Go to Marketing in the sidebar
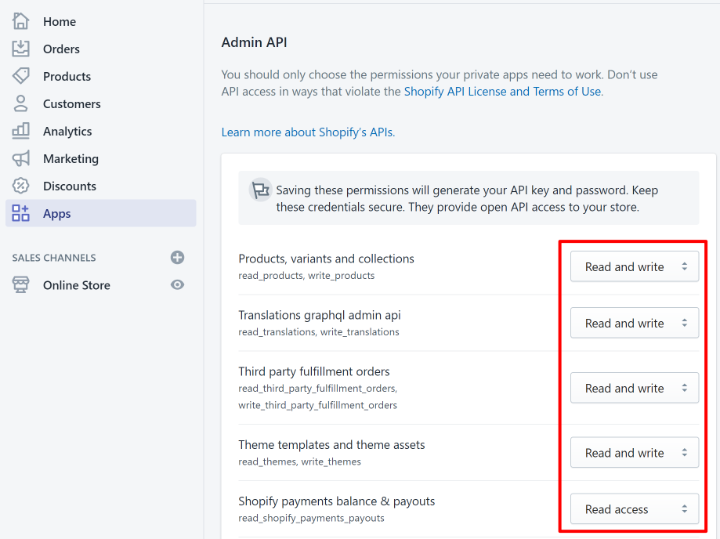Viewport: 720px width, 539px height. (70, 158)
